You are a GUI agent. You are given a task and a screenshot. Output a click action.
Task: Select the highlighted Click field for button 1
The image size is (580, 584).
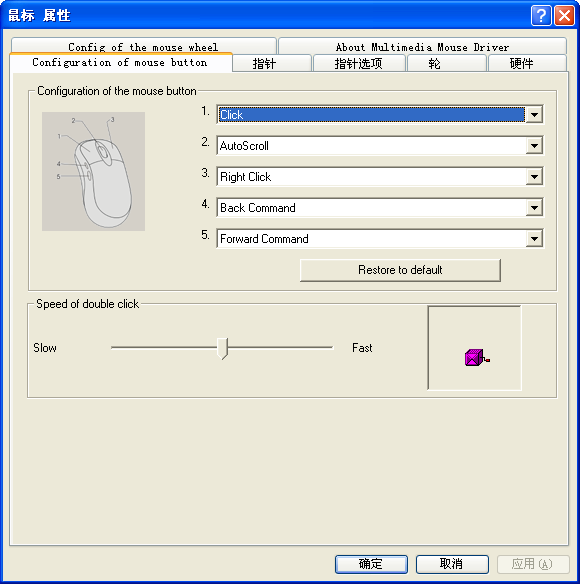tap(371, 115)
